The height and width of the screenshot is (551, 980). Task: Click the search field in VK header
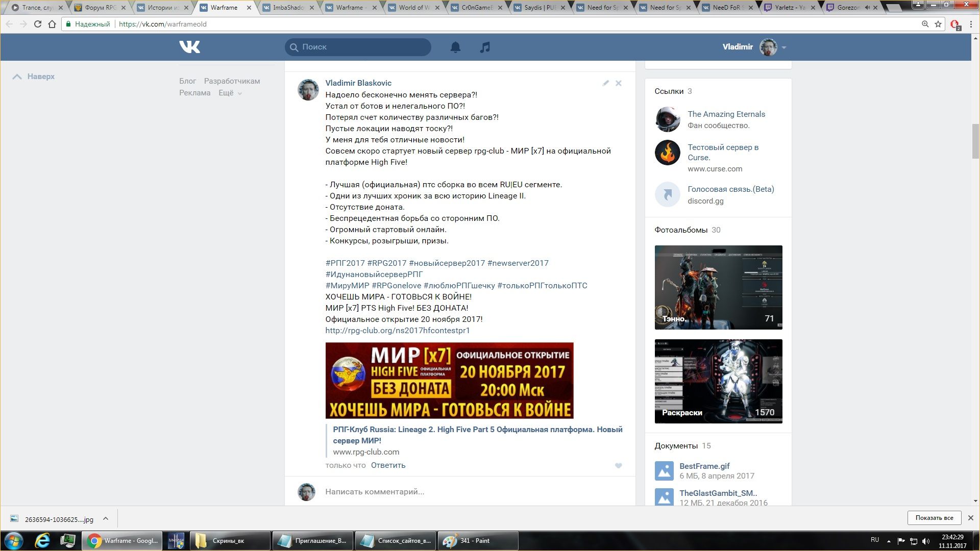(x=358, y=47)
